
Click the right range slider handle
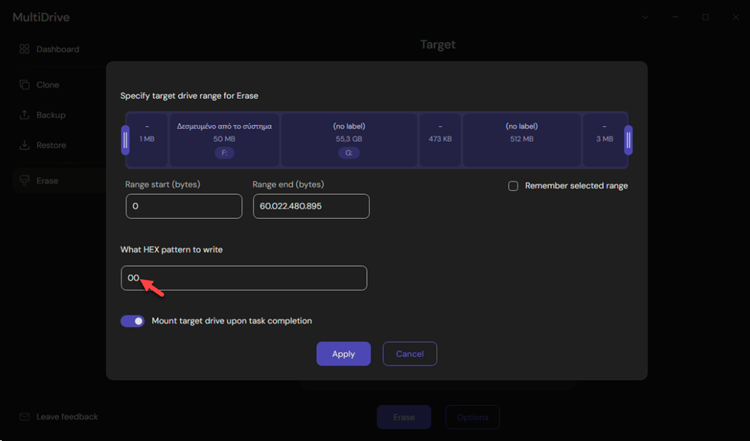[629, 140]
